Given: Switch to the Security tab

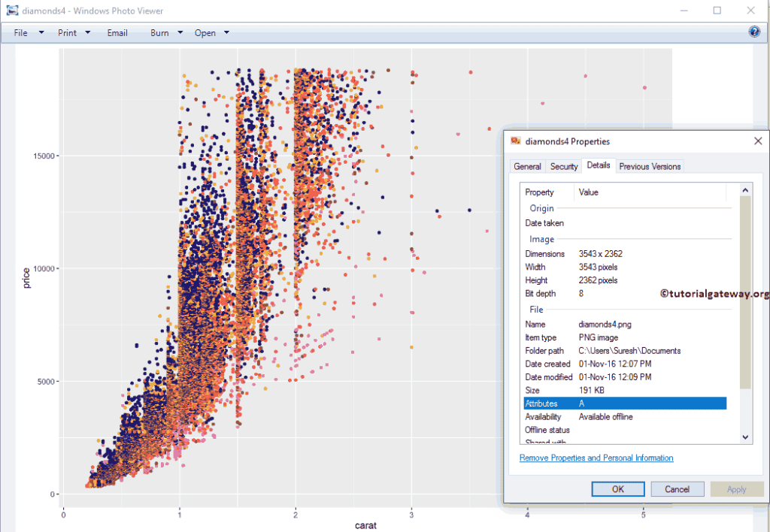Looking at the screenshot, I should pos(564,167).
